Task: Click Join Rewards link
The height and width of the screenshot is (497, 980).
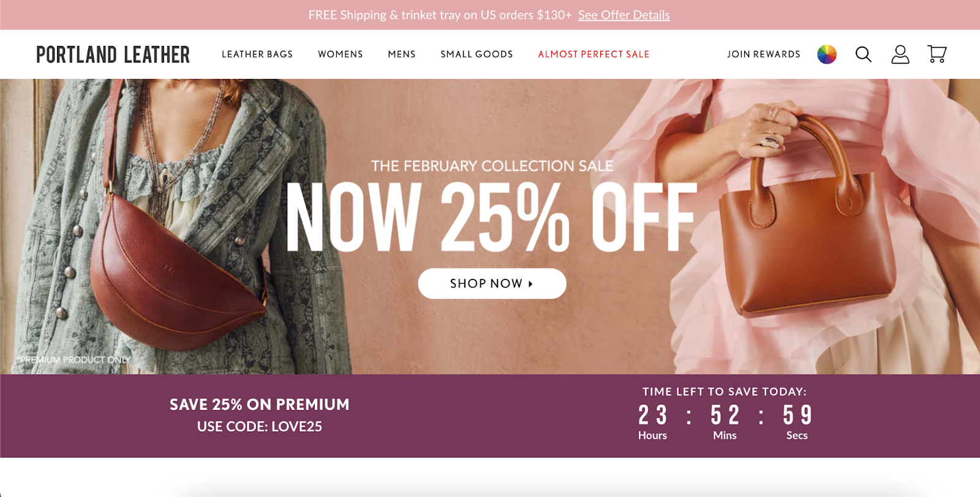Action: click(x=764, y=54)
